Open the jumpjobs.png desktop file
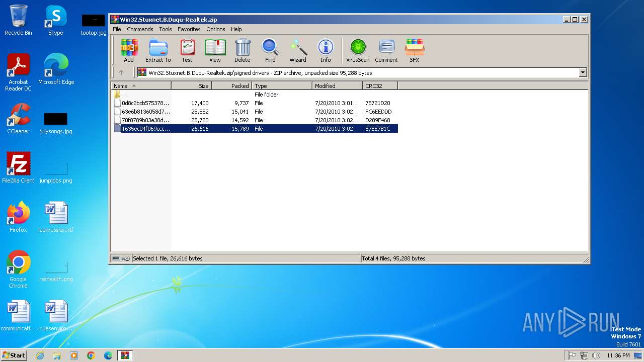 (56, 172)
